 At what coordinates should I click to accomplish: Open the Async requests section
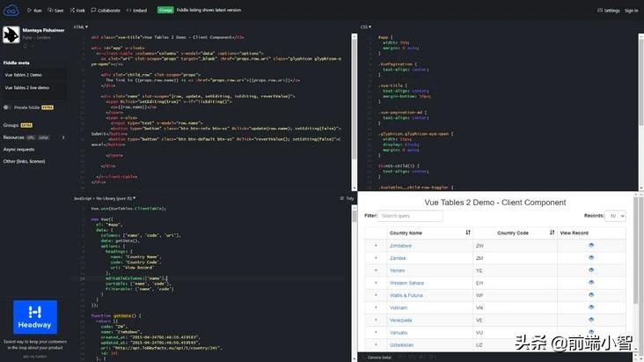coord(21,149)
